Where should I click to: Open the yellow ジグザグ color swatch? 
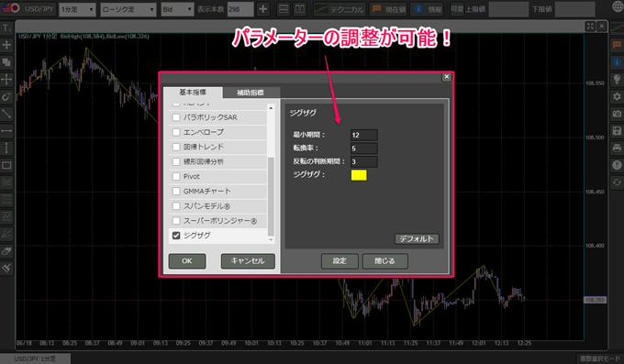click(x=359, y=175)
